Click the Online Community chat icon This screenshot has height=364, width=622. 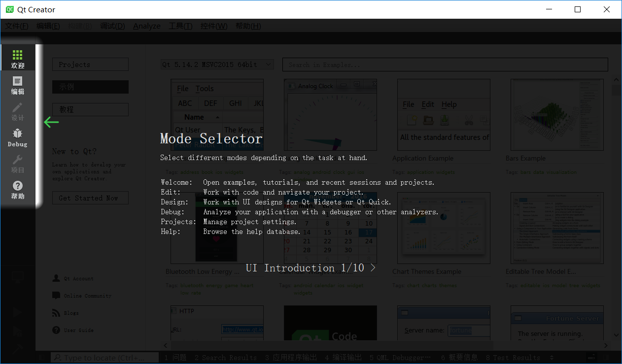[x=56, y=296]
